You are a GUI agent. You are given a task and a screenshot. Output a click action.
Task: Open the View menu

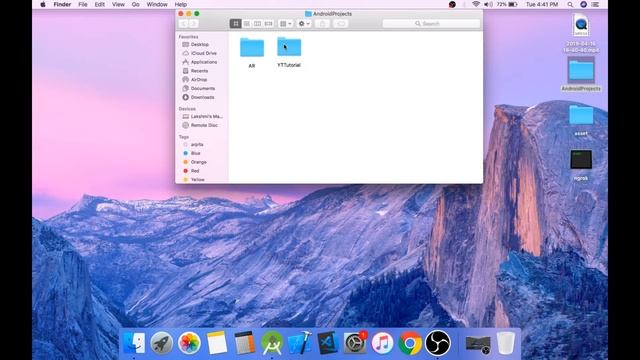(118, 4)
